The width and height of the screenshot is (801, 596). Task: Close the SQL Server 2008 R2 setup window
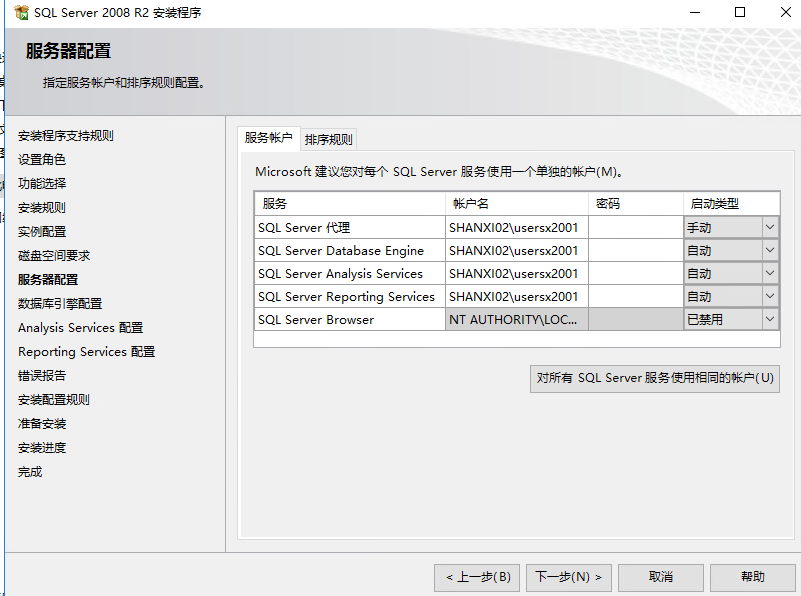point(786,12)
